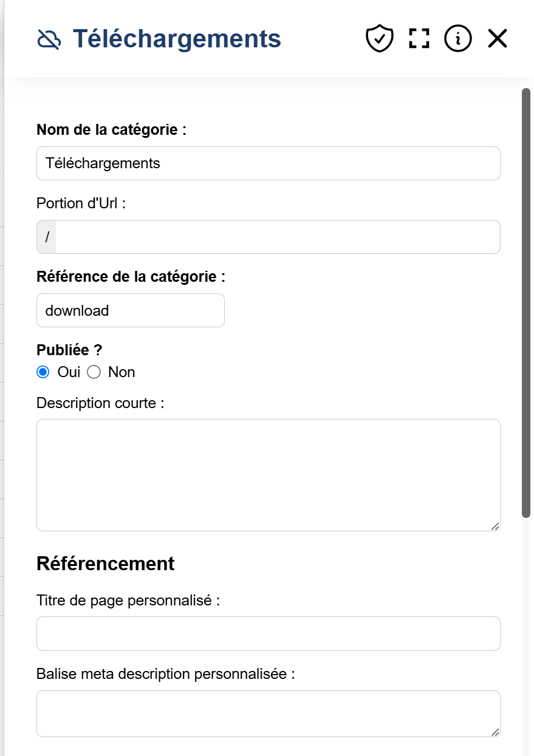Image resolution: width=534 pixels, height=756 pixels.
Task: Click the resize handle of the meta description box
Action: pos(496,733)
